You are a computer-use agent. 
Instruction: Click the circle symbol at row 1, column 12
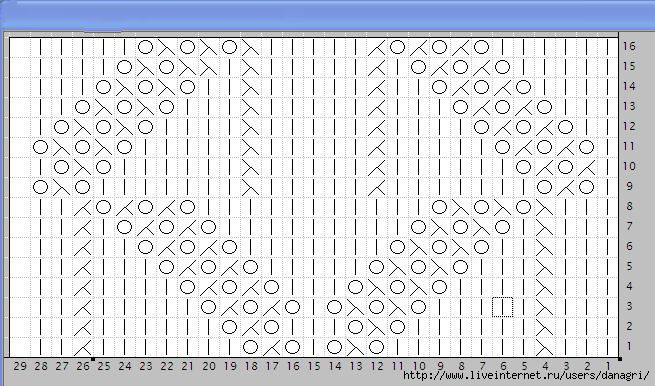click(376, 347)
